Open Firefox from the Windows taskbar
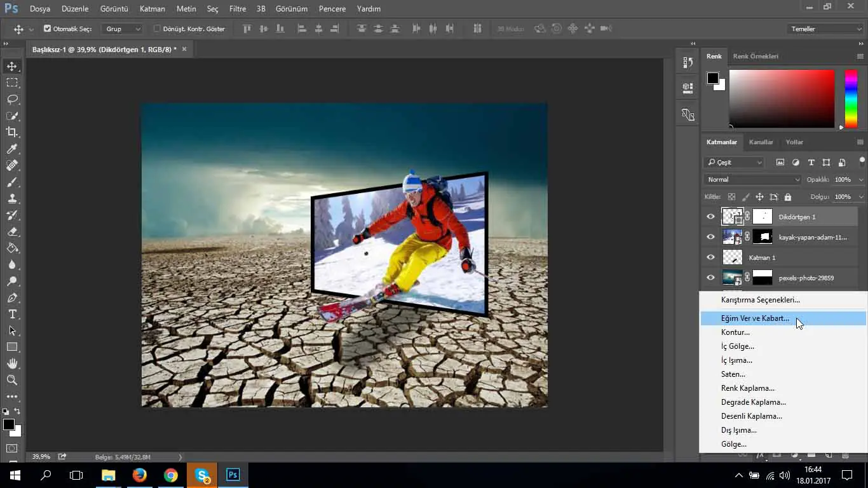The image size is (868, 488). 139,475
